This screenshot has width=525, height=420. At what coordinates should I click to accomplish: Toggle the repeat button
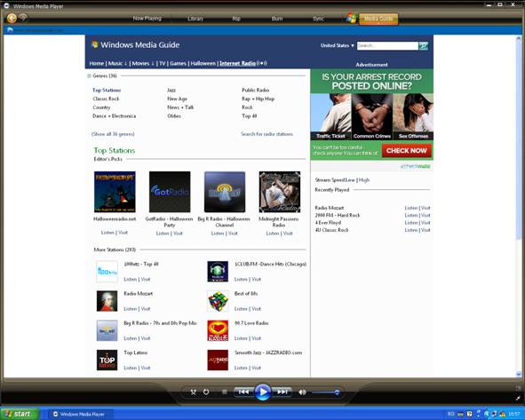click(x=206, y=392)
